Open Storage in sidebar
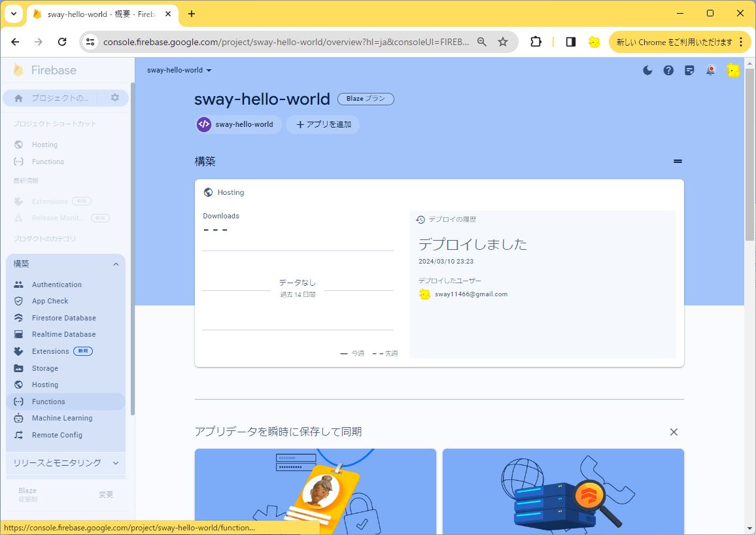The width and height of the screenshot is (756, 535). tap(65, 368)
